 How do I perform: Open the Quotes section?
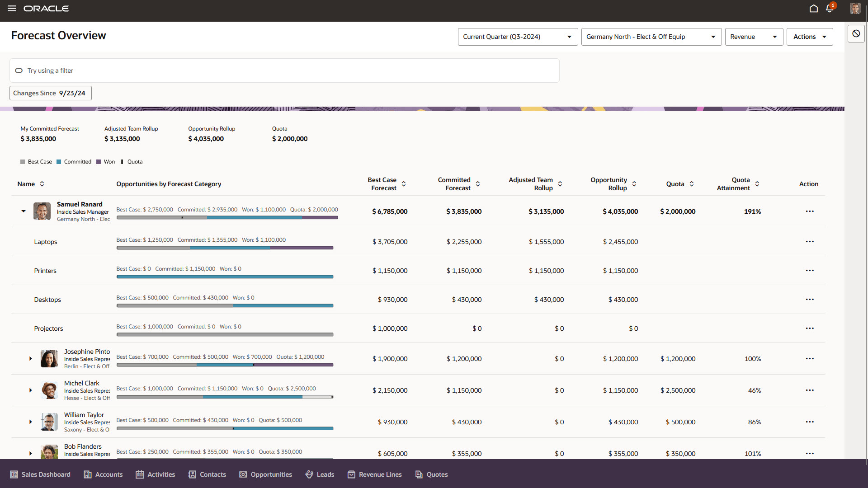tap(431, 474)
